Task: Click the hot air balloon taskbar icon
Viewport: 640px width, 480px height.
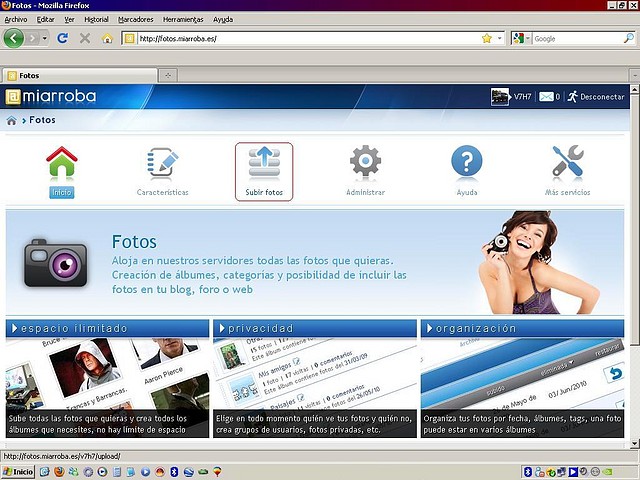Action: point(217,472)
